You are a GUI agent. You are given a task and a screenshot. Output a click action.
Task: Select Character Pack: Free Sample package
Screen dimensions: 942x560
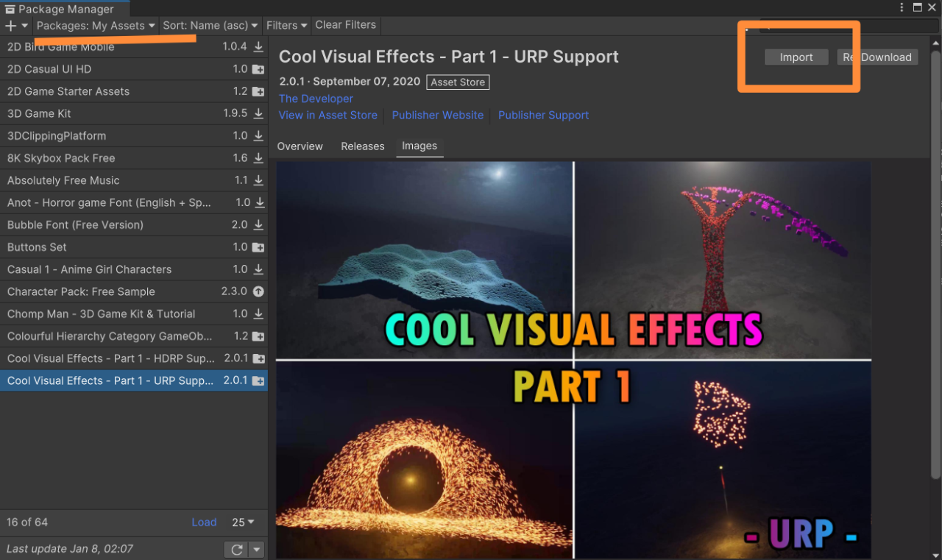click(134, 291)
